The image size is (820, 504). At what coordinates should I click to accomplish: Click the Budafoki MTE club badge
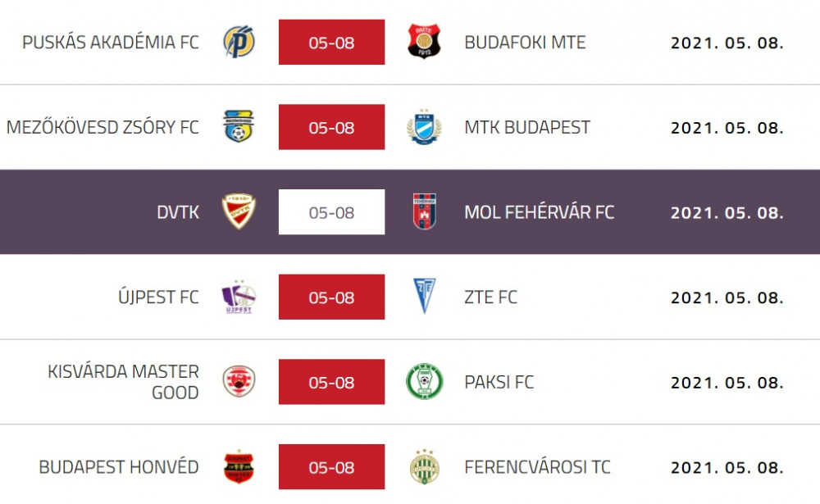pos(424,41)
